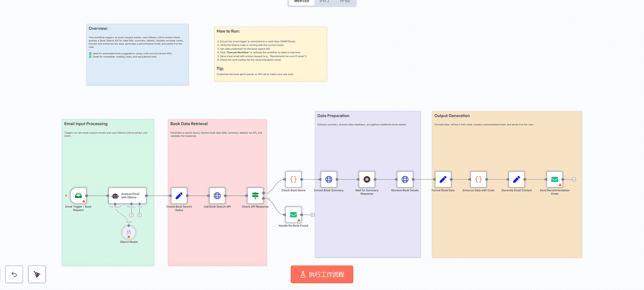
Task: Open the Analyze Email with Ollama node
Action: [127, 196]
